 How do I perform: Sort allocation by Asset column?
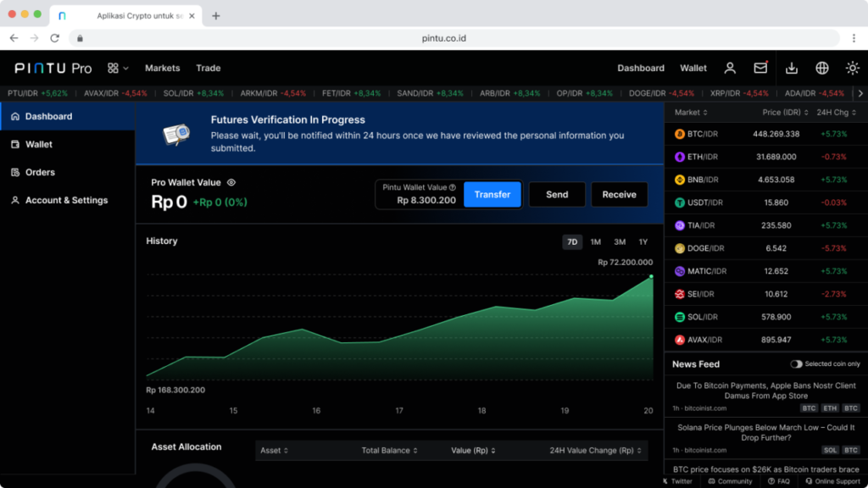[x=274, y=451]
